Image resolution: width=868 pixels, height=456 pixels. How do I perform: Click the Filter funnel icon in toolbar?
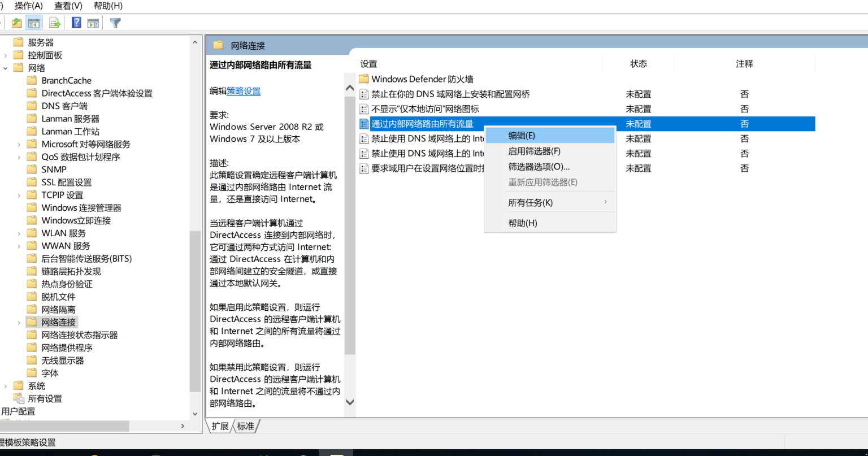click(x=115, y=23)
